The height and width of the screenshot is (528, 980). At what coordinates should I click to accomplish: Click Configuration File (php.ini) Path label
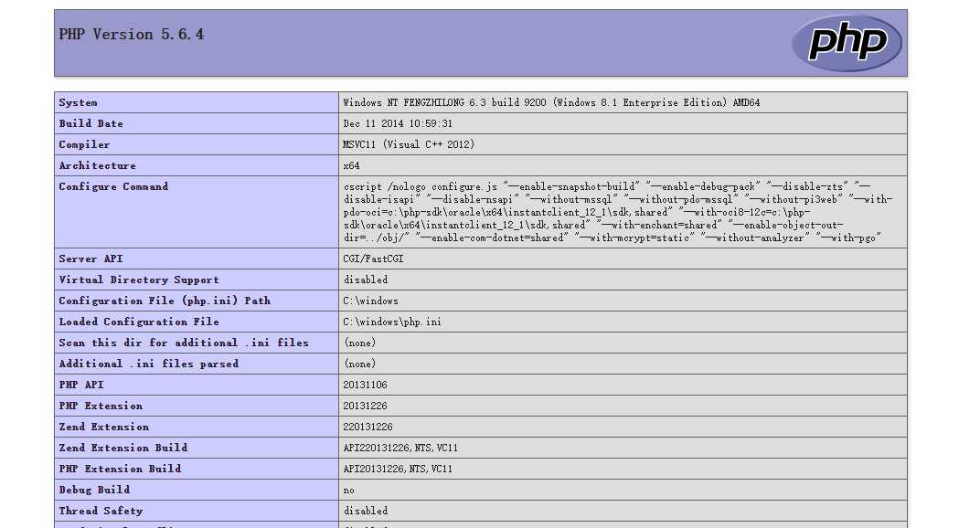165,301
